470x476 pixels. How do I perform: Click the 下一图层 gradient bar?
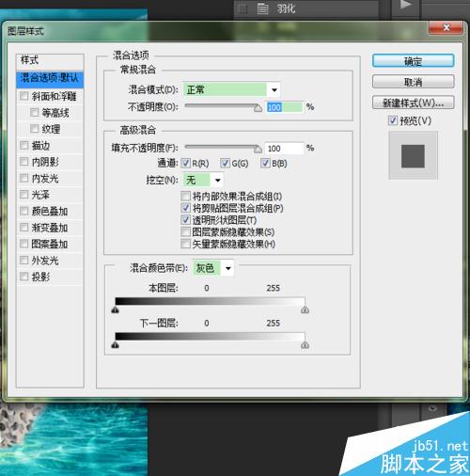[x=210, y=337]
